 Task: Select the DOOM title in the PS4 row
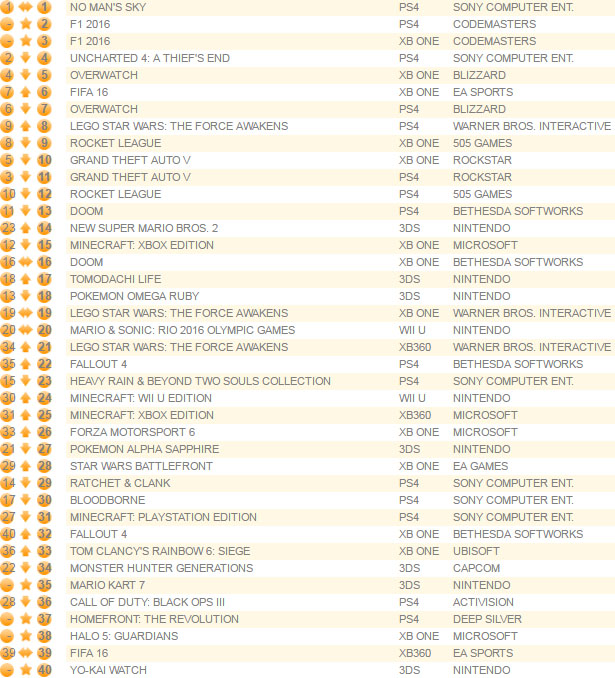pos(86,211)
